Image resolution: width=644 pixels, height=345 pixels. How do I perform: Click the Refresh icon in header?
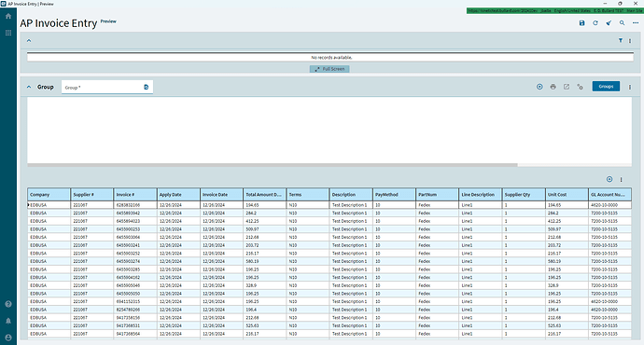pos(595,23)
